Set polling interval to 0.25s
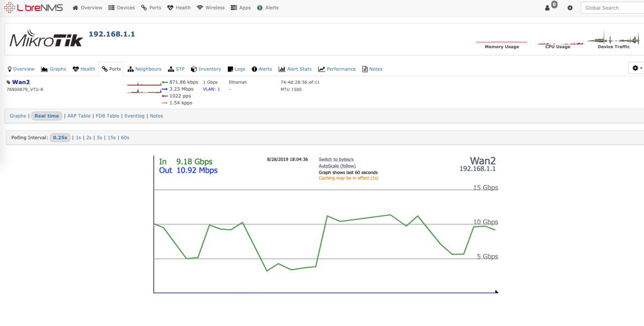The height and width of the screenshot is (326, 644). coord(60,137)
